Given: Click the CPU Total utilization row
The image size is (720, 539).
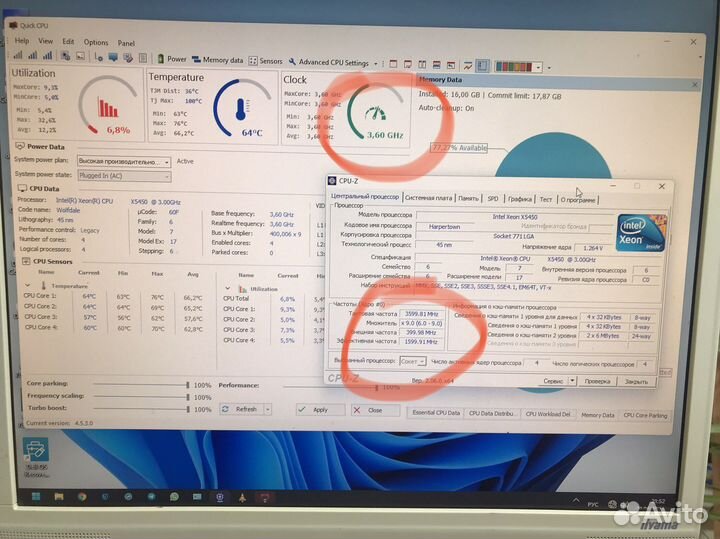Looking at the screenshot, I should click(273, 298).
